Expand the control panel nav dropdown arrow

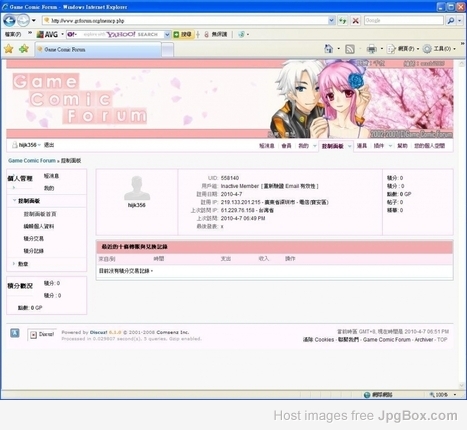[x=349, y=146]
